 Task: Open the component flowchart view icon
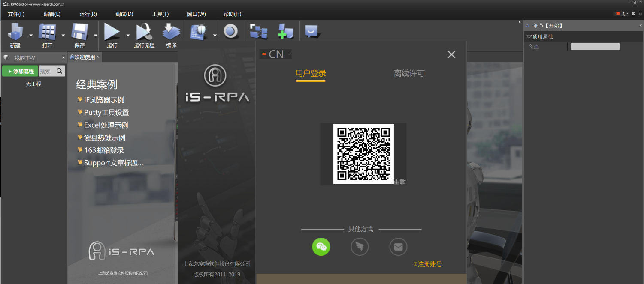[x=258, y=31]
